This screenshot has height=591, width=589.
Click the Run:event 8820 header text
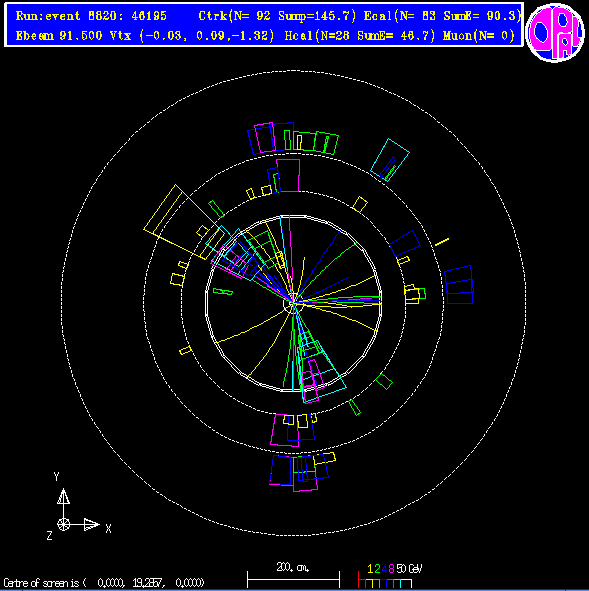pyautogui.click(x=91, y=16)
